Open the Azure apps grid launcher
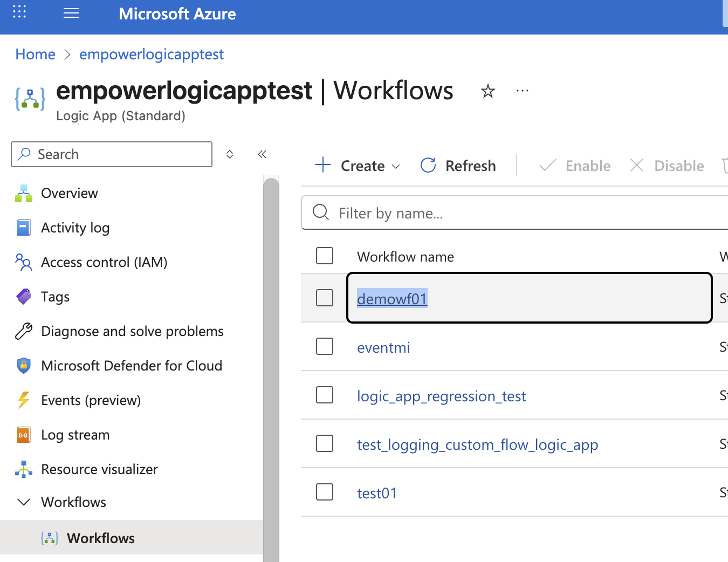 (19, 12)
